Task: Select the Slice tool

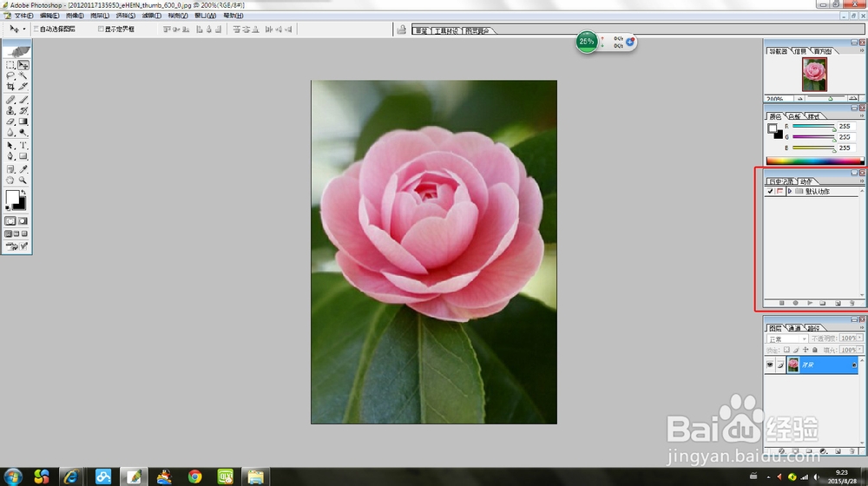Action: point(23,86)
